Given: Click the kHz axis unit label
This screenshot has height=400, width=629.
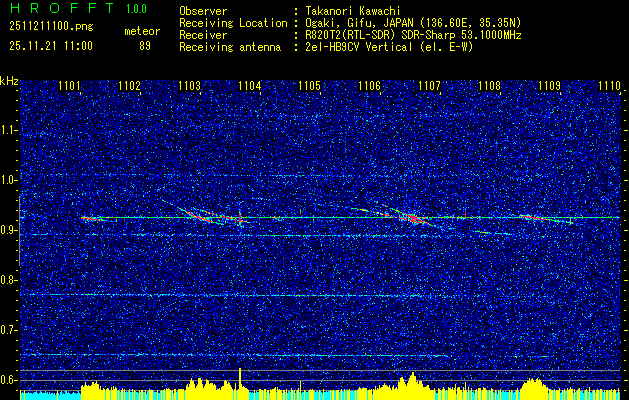Looking at the screenshot, I should [9, 81].
